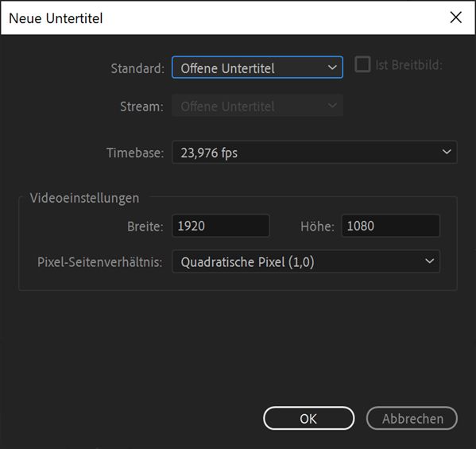Click the Stream label text
The height and width of the screenshot is (449, 476).
(x=141, y=106)
